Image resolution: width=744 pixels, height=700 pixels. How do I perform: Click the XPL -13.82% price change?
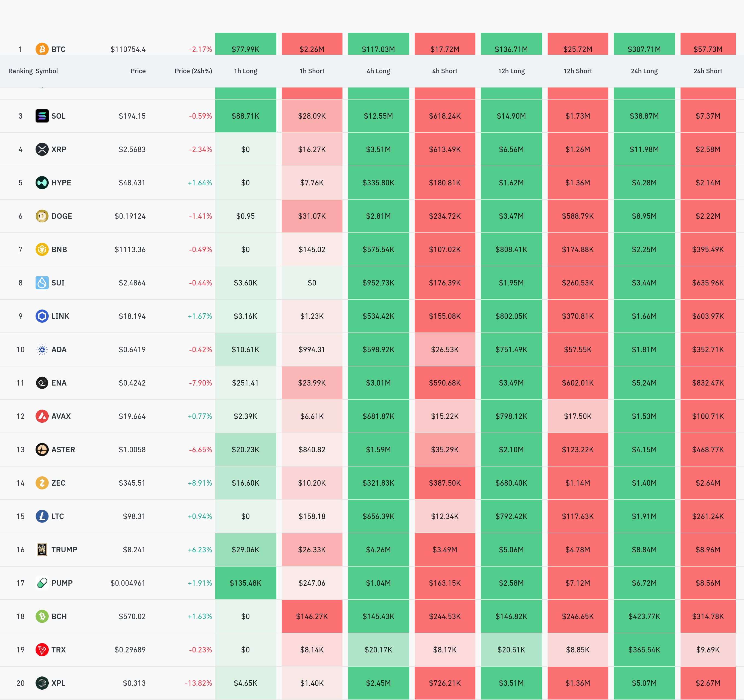[198, 683]
